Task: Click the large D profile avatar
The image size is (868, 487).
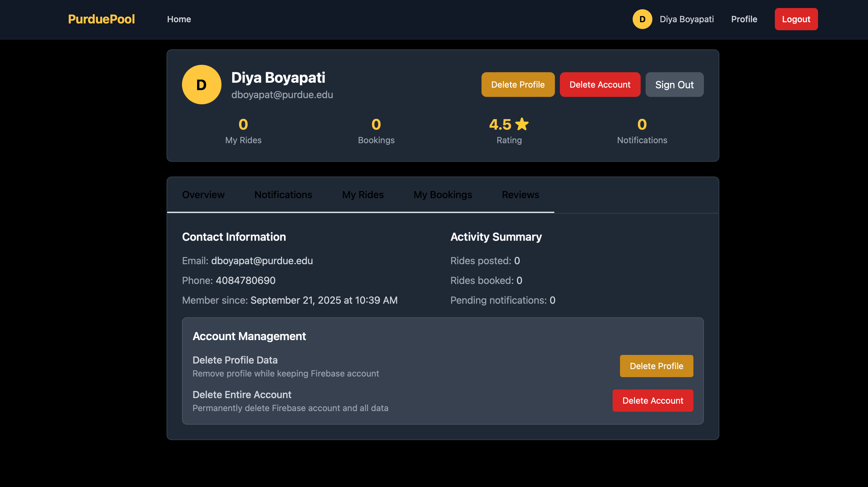Action: (201, 85)
